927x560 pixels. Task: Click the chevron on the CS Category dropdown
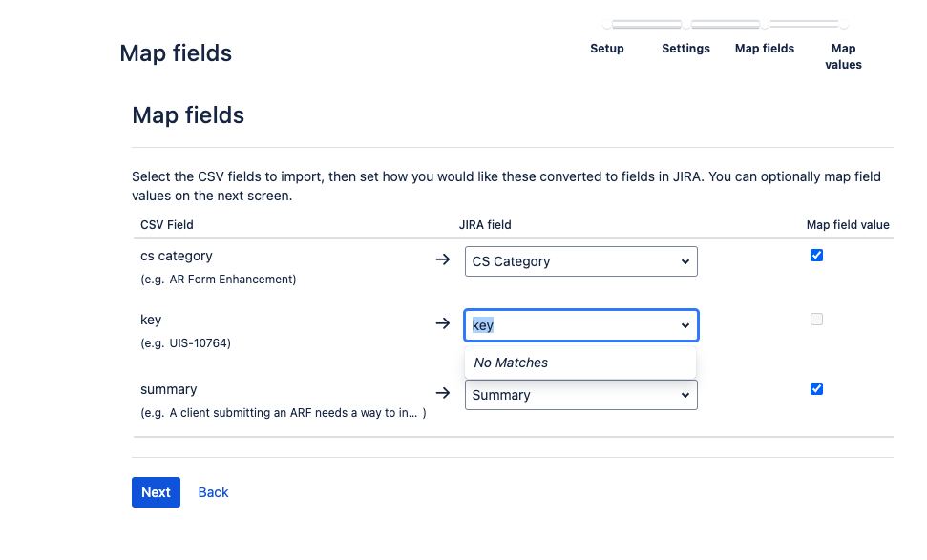[x=685, y=260]
